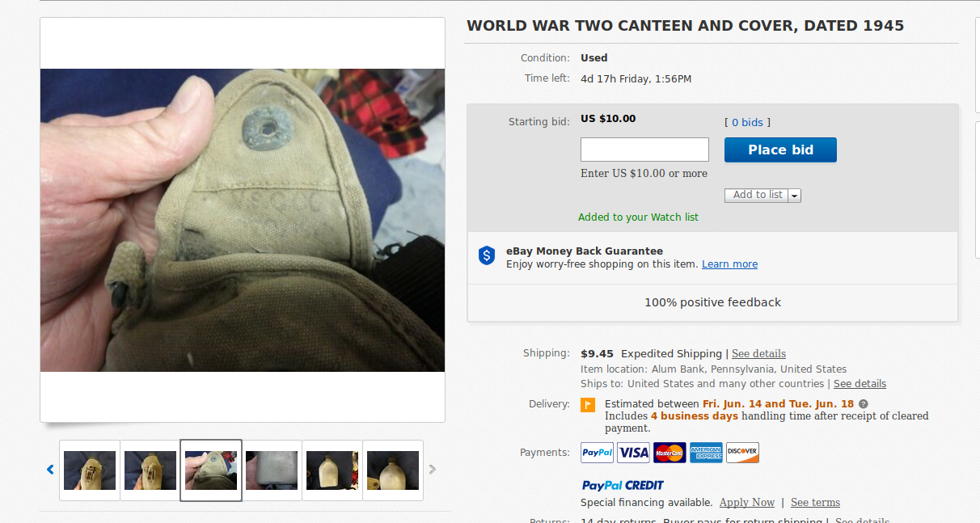Click the delivery estimate help question mark

(x=864, y=404)
